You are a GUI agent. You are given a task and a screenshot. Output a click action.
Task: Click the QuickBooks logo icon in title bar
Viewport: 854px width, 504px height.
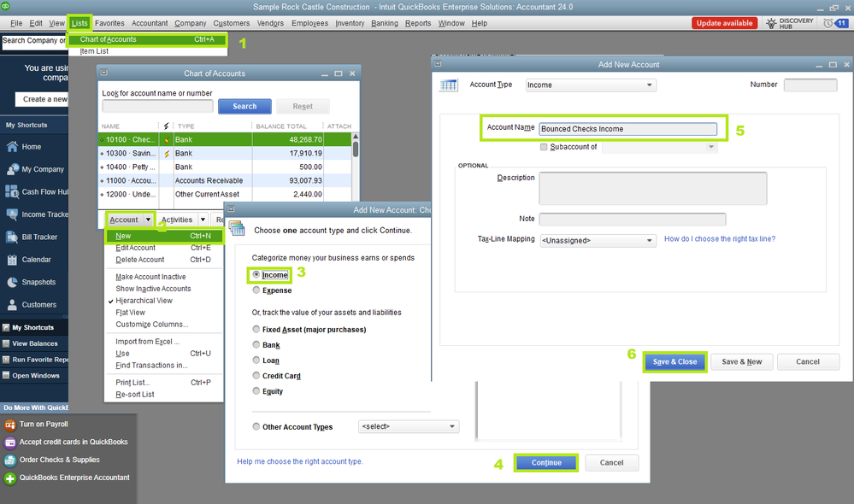coord(6,7)
